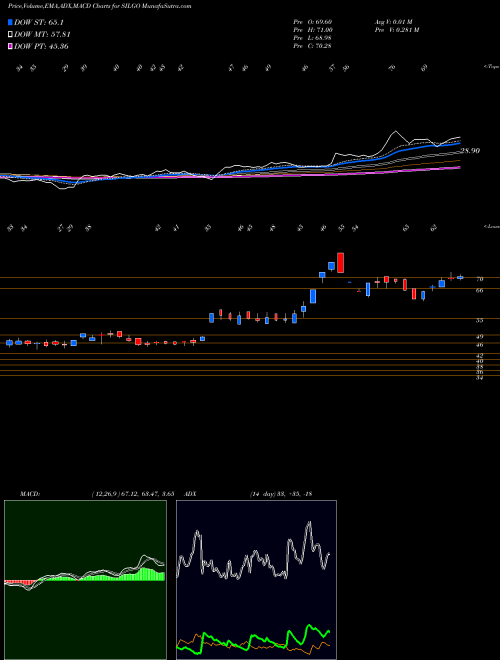
Task: Click the 70 price level label
Action: (x=479, y=279)
